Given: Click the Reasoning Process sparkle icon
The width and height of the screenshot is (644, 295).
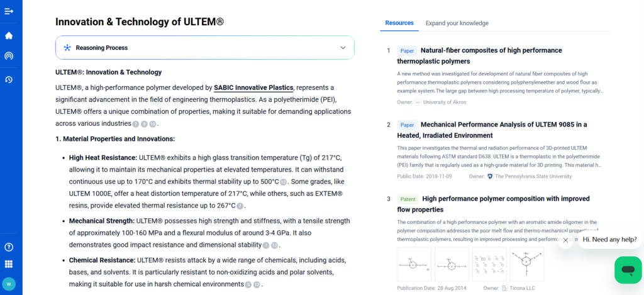Looking at the screenshot, I should point(67,48).
